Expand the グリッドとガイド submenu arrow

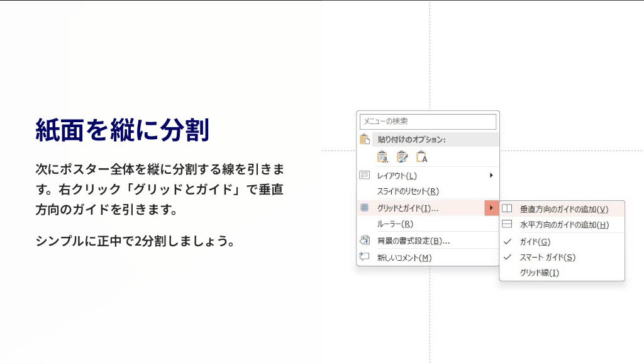pyautogui.click(x=491, y=208)
